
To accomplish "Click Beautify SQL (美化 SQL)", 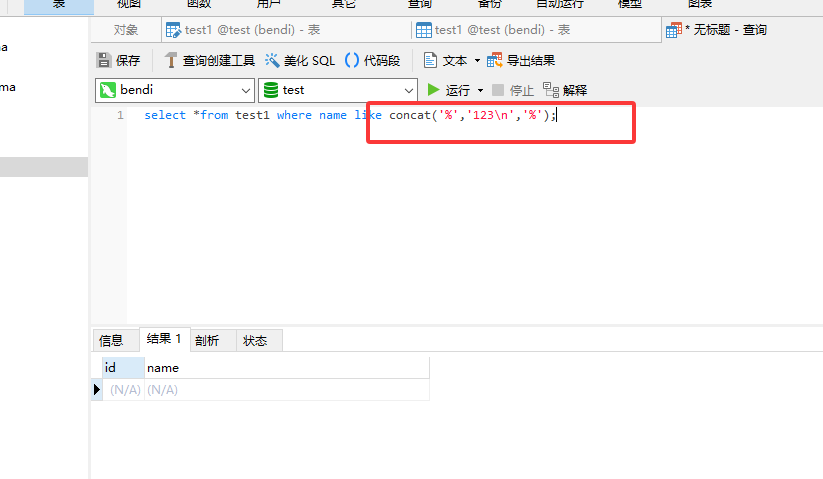I will click(x=300, y=60).
